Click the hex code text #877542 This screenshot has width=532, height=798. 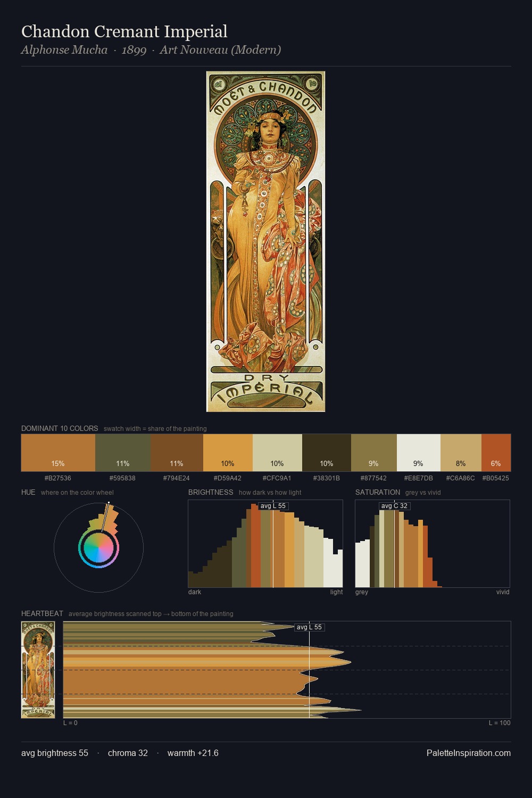(x=374, y=478)
